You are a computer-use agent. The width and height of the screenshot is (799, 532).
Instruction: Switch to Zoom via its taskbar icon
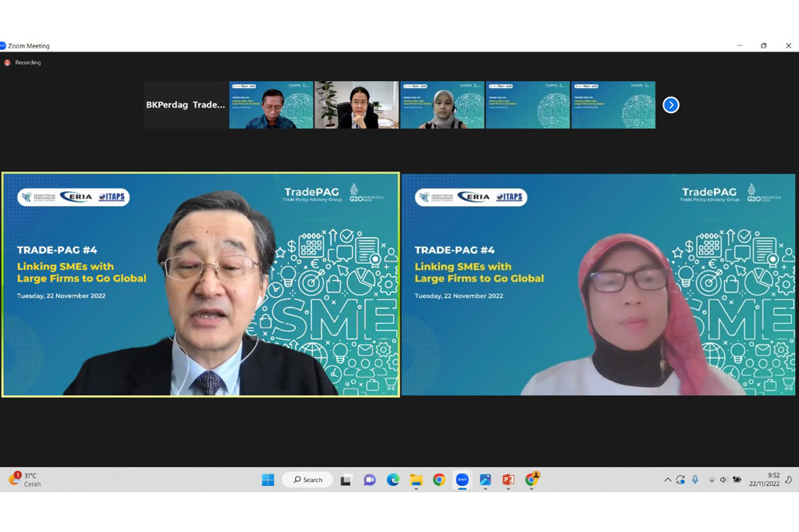pos(462,480)
